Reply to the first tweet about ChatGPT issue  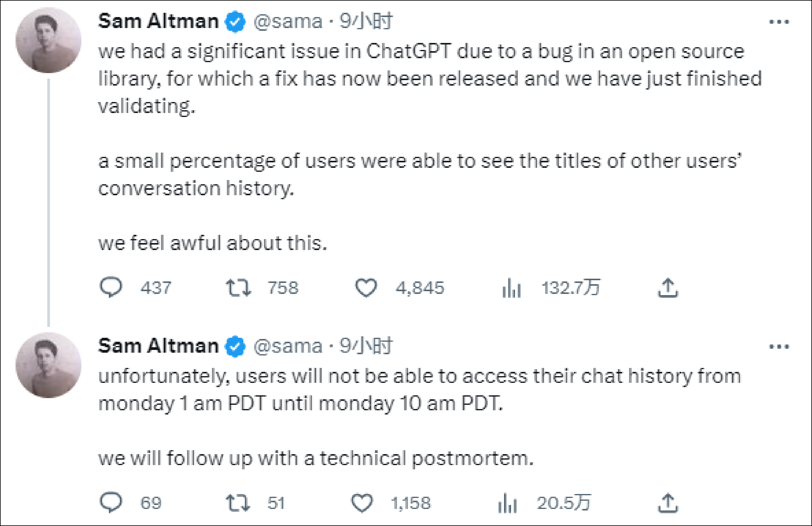(111, 288)
